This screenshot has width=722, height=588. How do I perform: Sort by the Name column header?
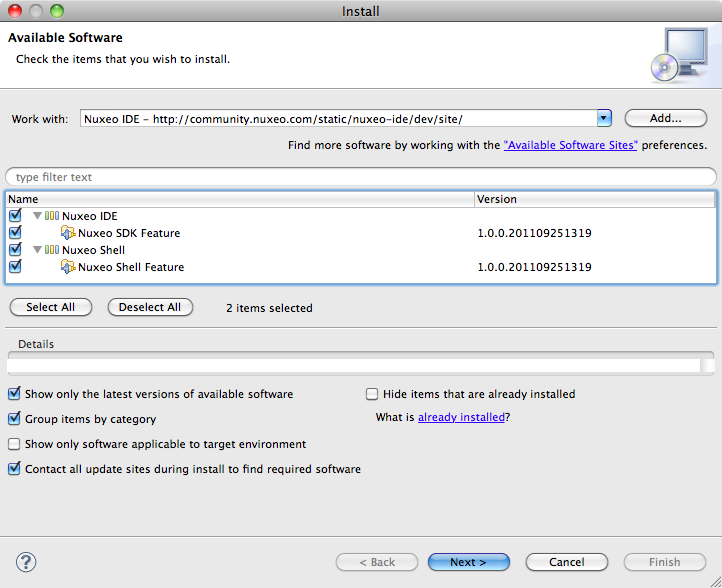pyautogui.click(x=241, y=199)
